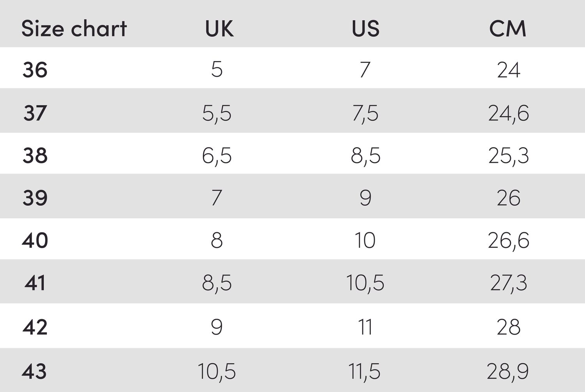Click size 43 row label
Viewport: 585px width, 392px height.
[34, 371]
